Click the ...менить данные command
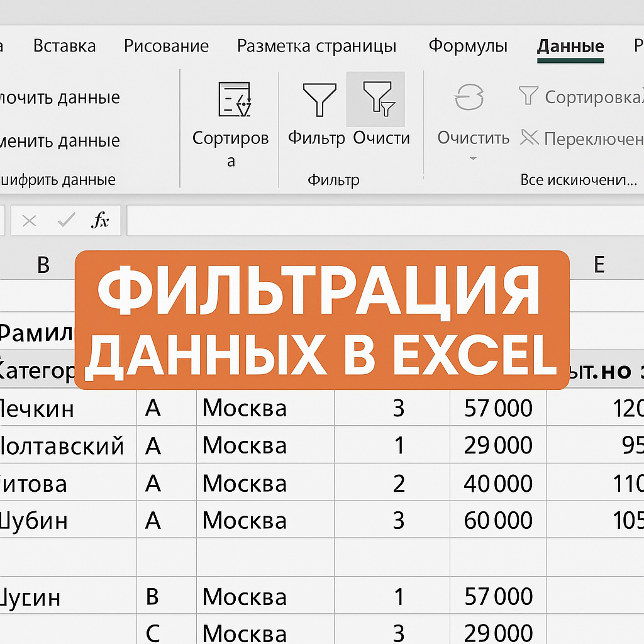 [60, 141]
